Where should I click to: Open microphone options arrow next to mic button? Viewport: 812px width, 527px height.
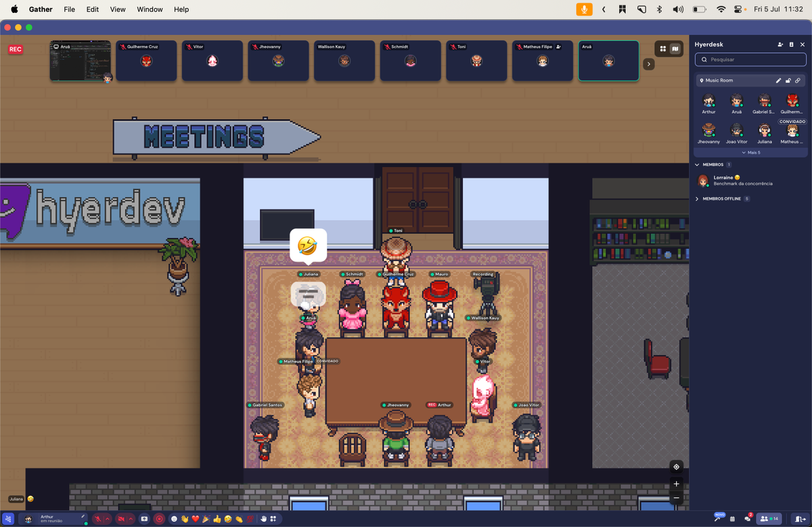[108, 519]
